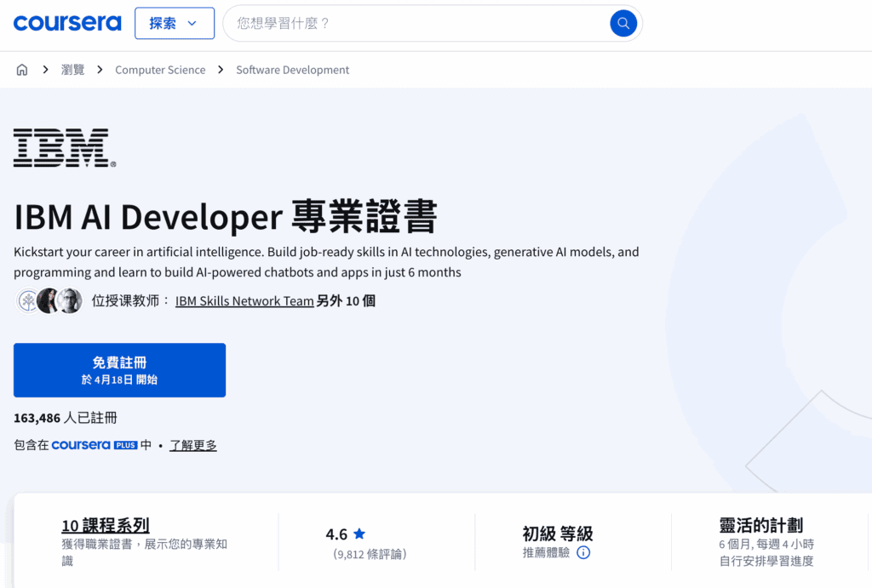Image resolution: width=872 pixels, height=588 pixels.
Task: Click the 初級 等級 level heading
Action: coord(558,534)
